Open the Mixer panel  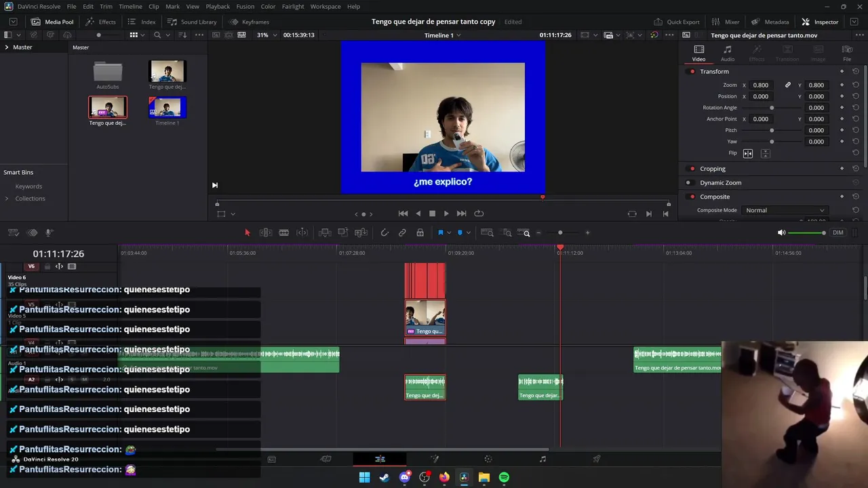click(726, 22)
